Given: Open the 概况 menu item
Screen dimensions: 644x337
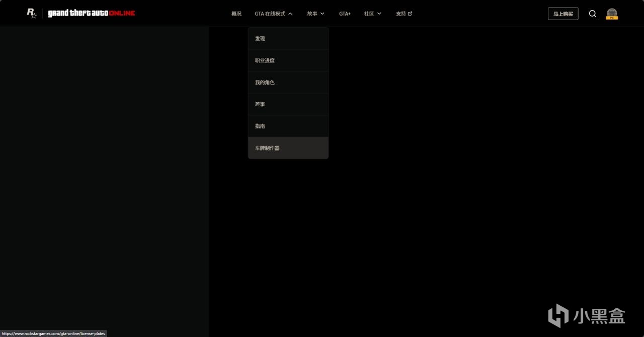Looking at the screenshot, I should [x=236, y=14].
